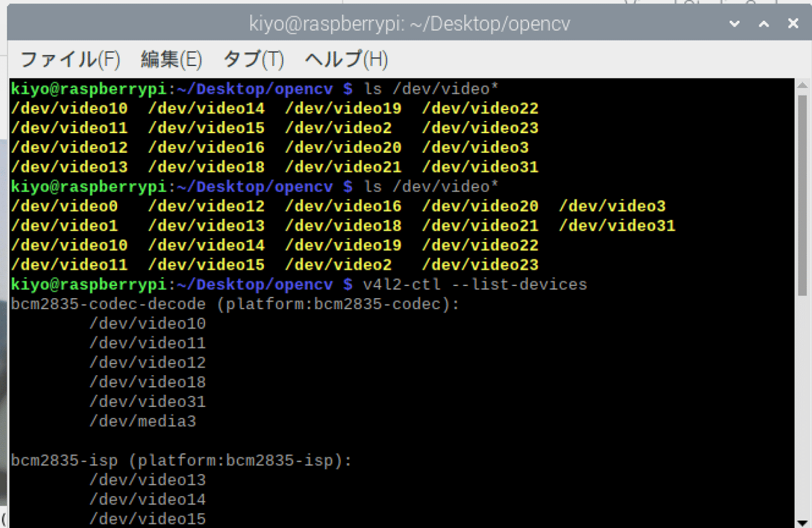
Task: Click /dev/video1 in the second ls output
Action: click(64, 226)
